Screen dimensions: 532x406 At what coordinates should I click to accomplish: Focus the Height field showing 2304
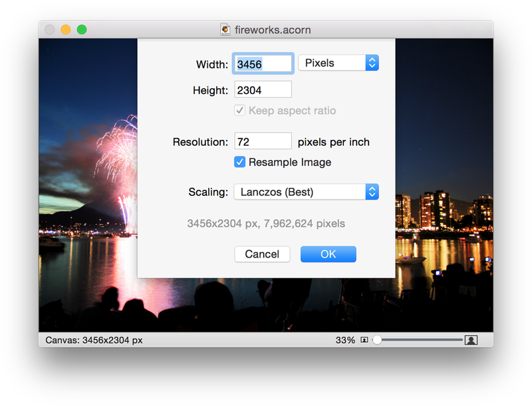263,90
